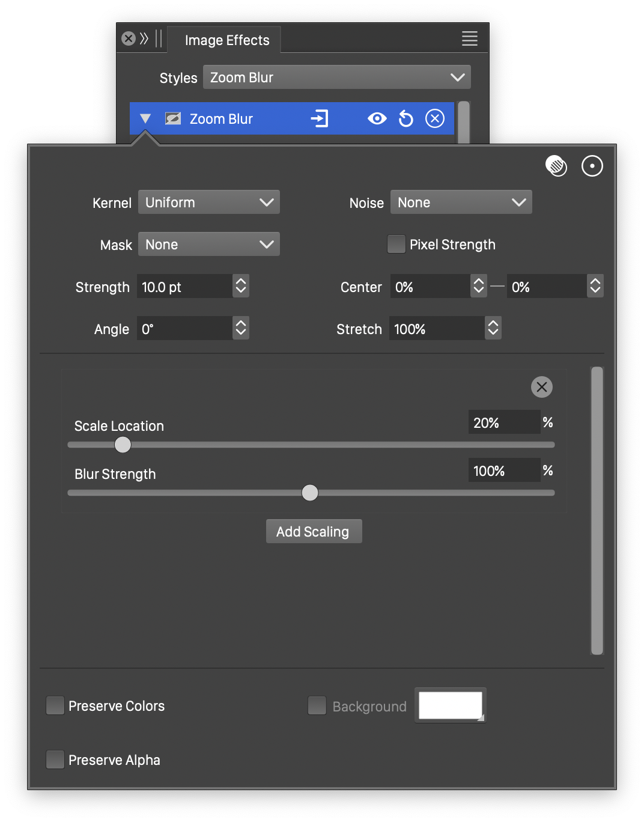Check the Preserve Alpha option
The image size is (644, 822).
[55, 760]
